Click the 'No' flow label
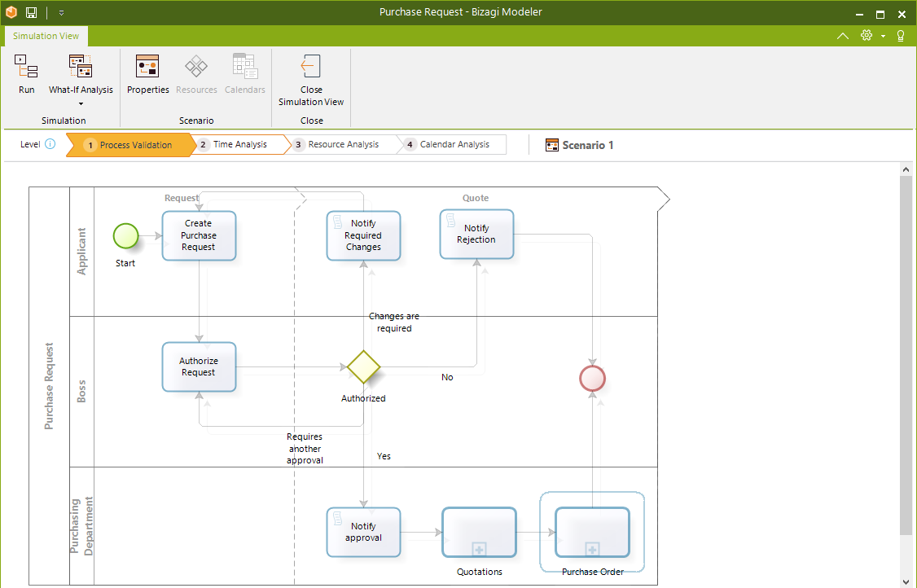 (x=447, y=377)
